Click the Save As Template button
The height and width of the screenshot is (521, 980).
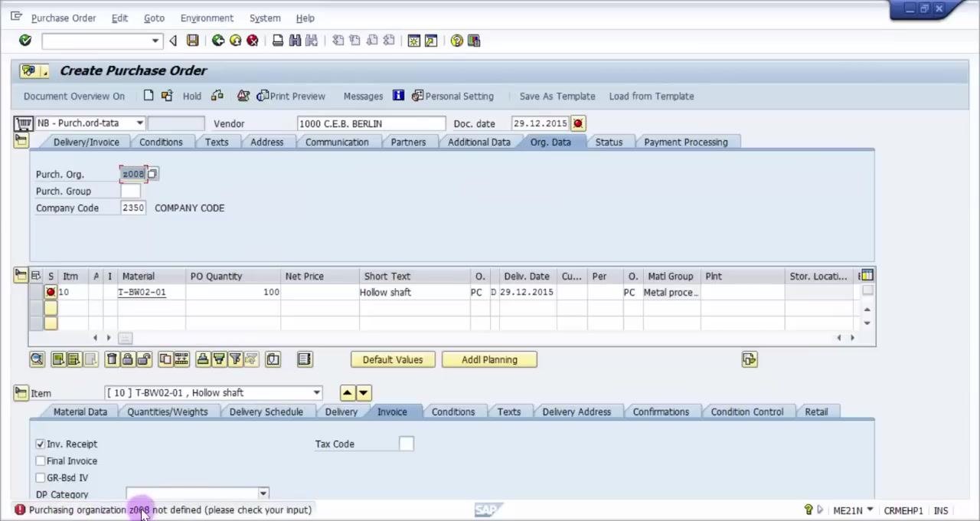point(557,96)
